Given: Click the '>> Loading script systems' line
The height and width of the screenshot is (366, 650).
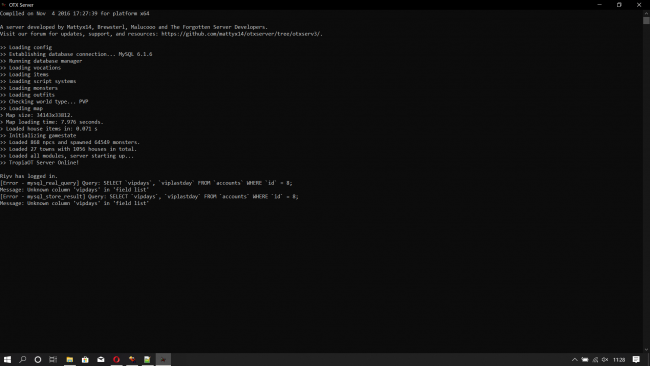Looking at the screenshot, I should 38,81.
